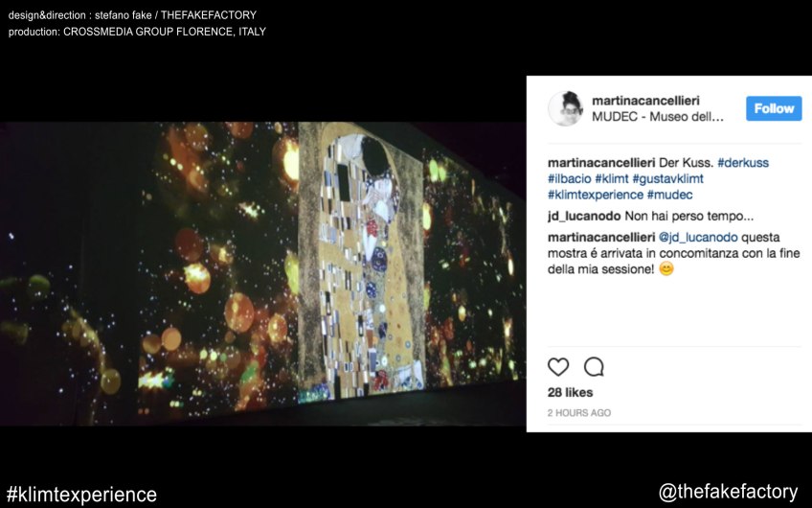
Task: Click the @thefakefactory handle text
Action: [x=728, y=492]
